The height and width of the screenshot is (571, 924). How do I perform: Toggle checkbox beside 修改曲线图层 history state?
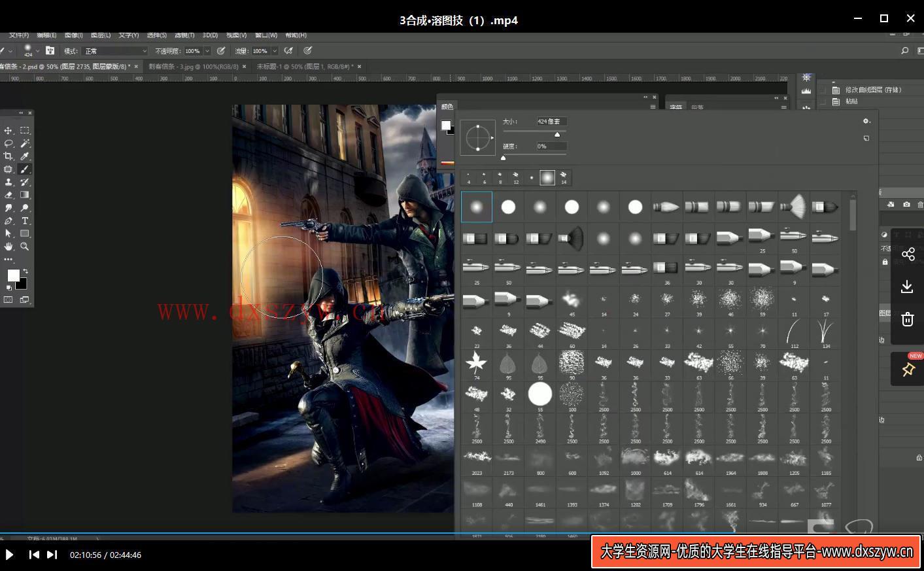pyautogui.click(x=822, y=90)
